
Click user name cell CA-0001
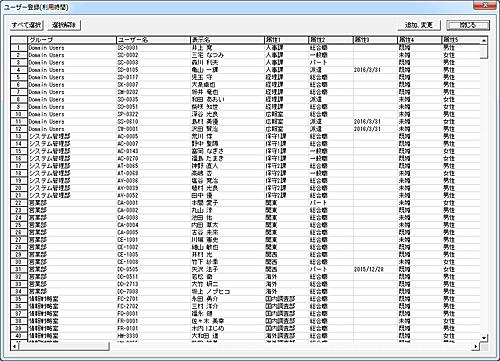pos(128,203)
